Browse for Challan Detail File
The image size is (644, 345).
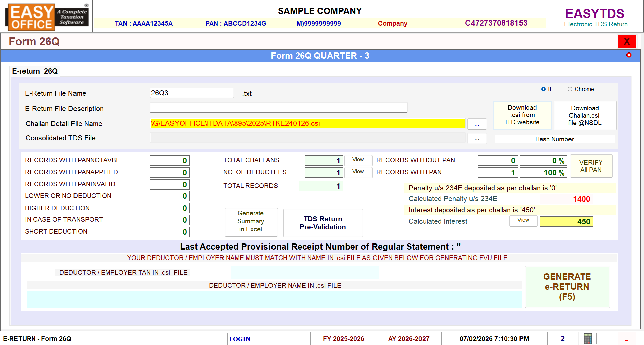(477, 124)
